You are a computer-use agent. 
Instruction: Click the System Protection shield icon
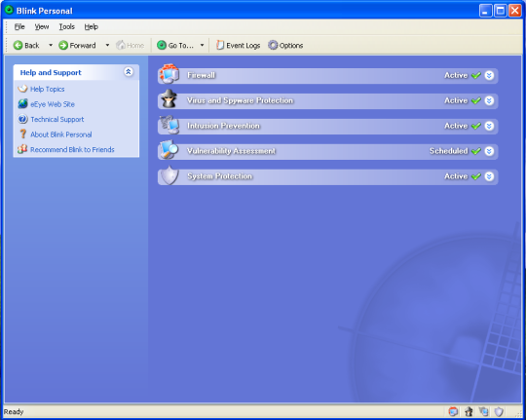click(x=169, y=175)
